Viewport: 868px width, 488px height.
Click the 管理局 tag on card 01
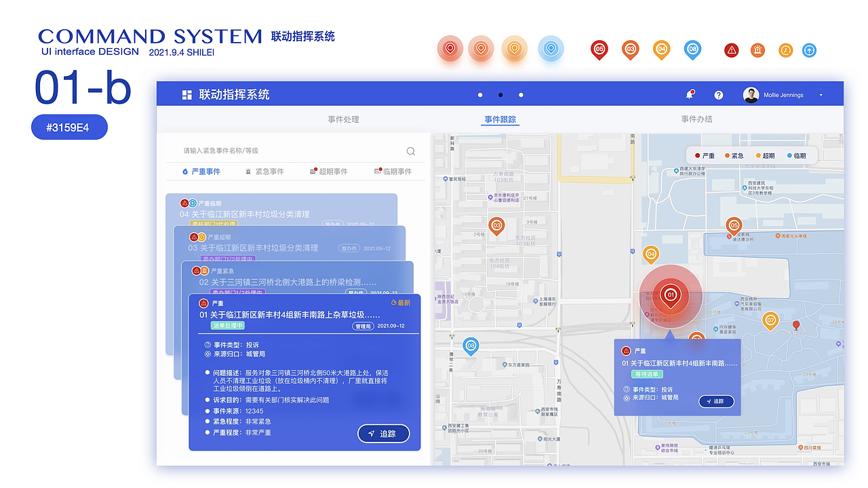tap(363, 326)
